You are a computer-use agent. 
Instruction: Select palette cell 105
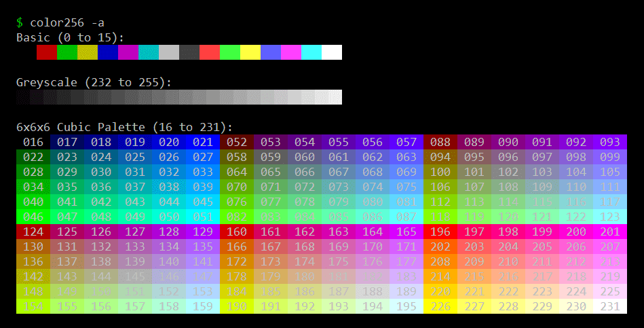coord(610,172)
